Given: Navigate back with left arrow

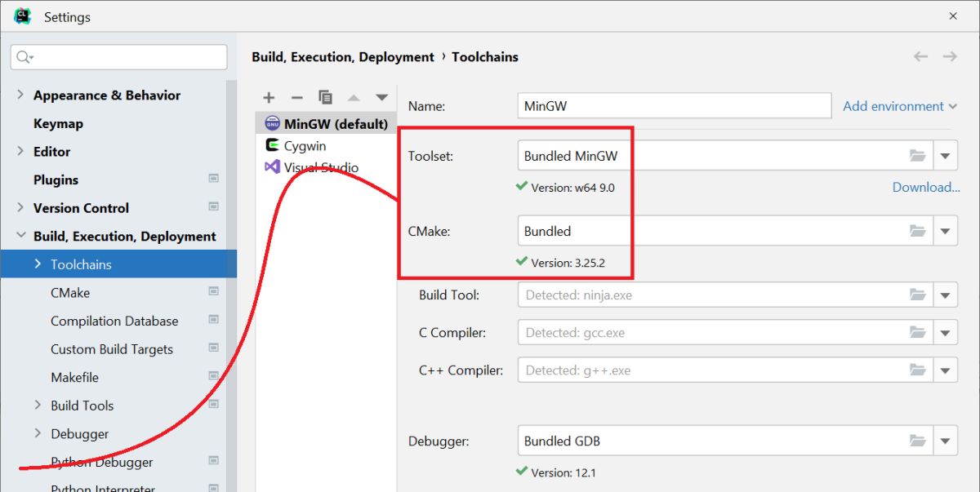Looking at the screenshot, I should (x=920, y=56).
